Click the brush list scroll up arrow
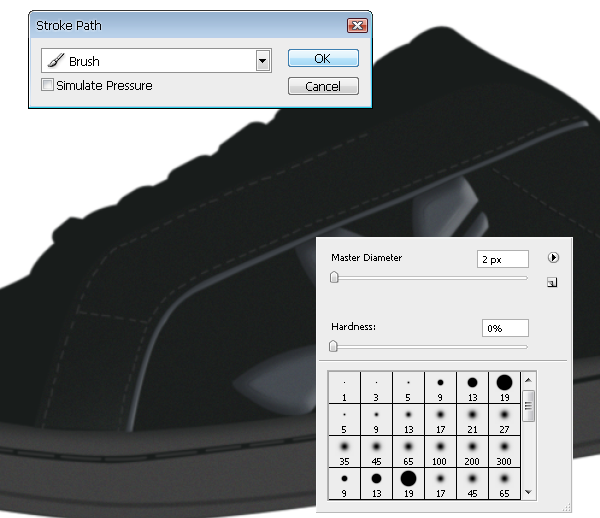 528,380
